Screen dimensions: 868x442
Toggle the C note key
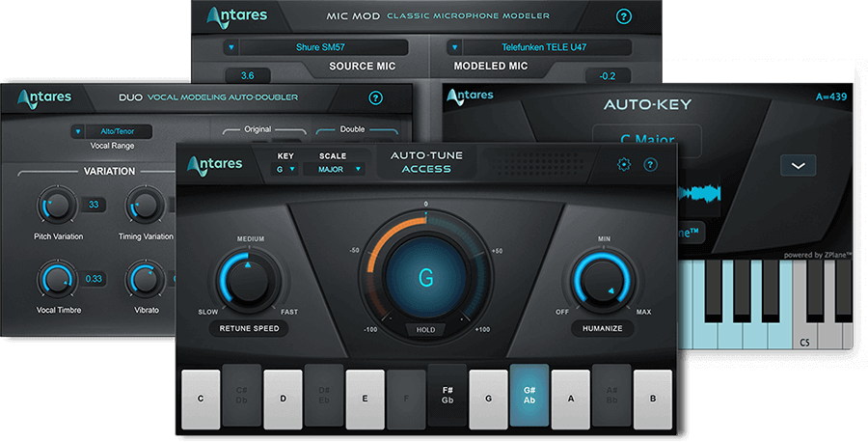pyautogui.click(x=201, y=399)
